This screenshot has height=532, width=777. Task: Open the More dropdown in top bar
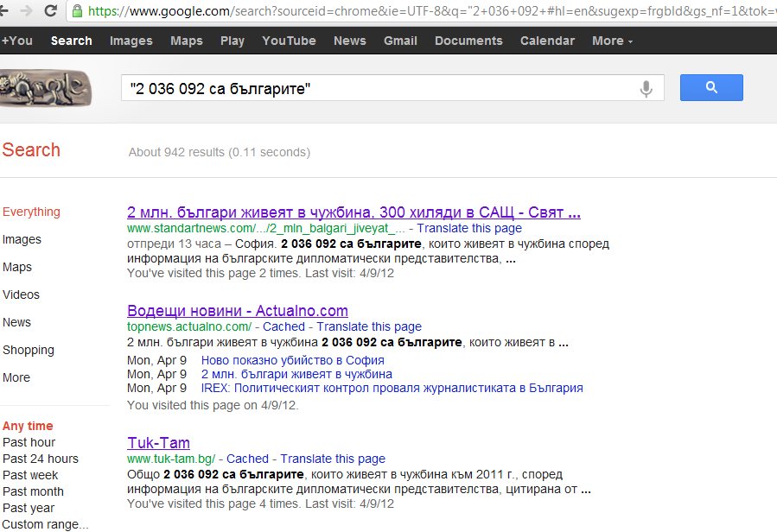coord(612,41)
